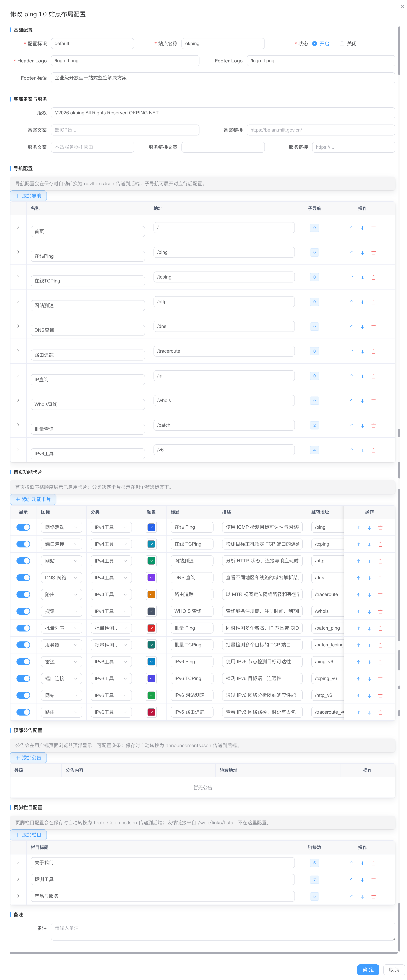Move the 在线TCPing navigation row up
The height and width of the screenshot is (980, 407).
pyautogui.click(x=351, y=278)
